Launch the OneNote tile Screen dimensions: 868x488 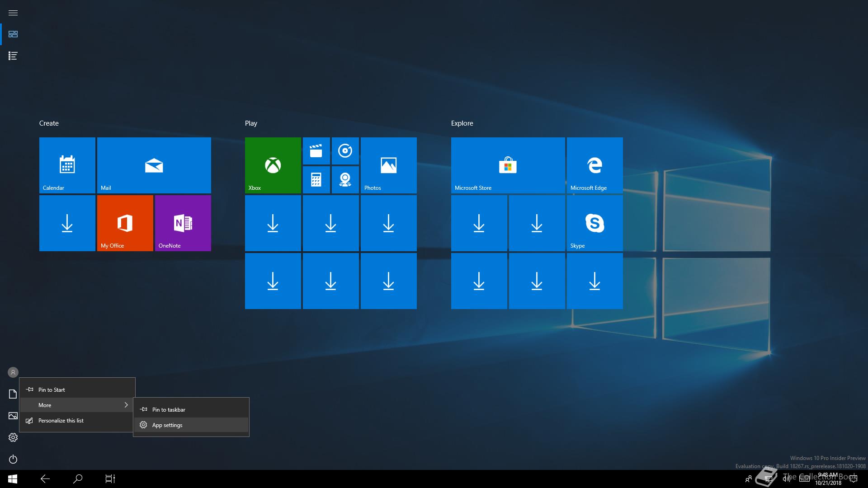coord(183,223)
